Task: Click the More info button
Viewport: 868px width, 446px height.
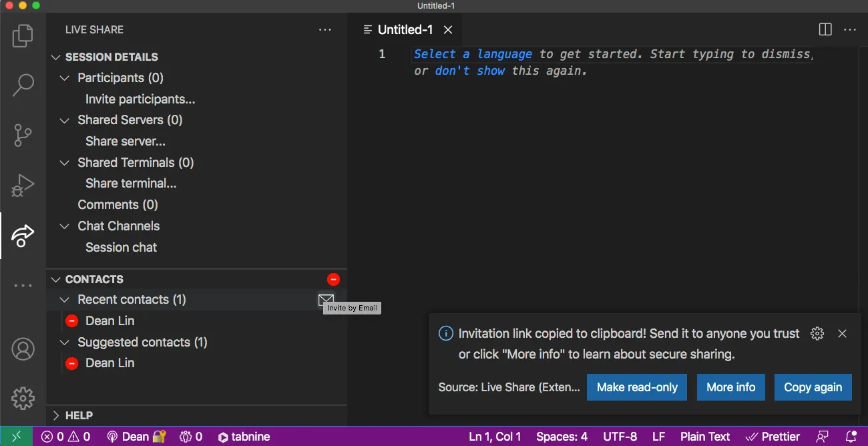Action: click(x=731, y=387)
